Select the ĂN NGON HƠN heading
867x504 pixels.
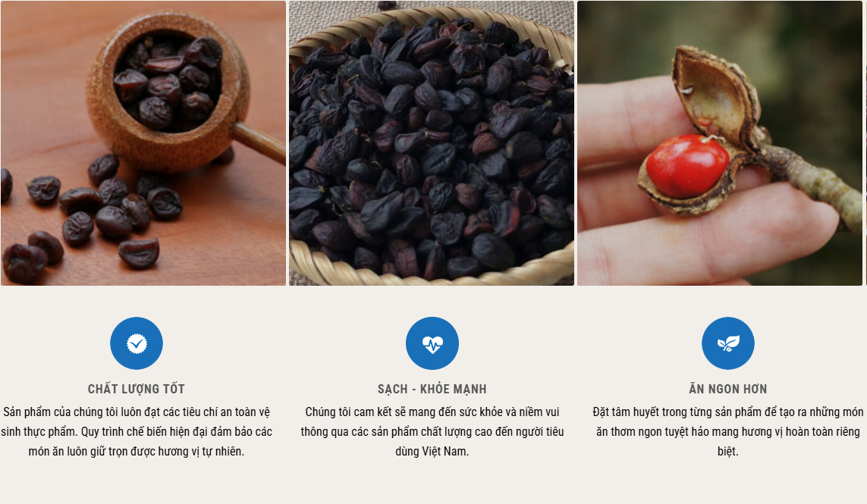pos(728,389)
